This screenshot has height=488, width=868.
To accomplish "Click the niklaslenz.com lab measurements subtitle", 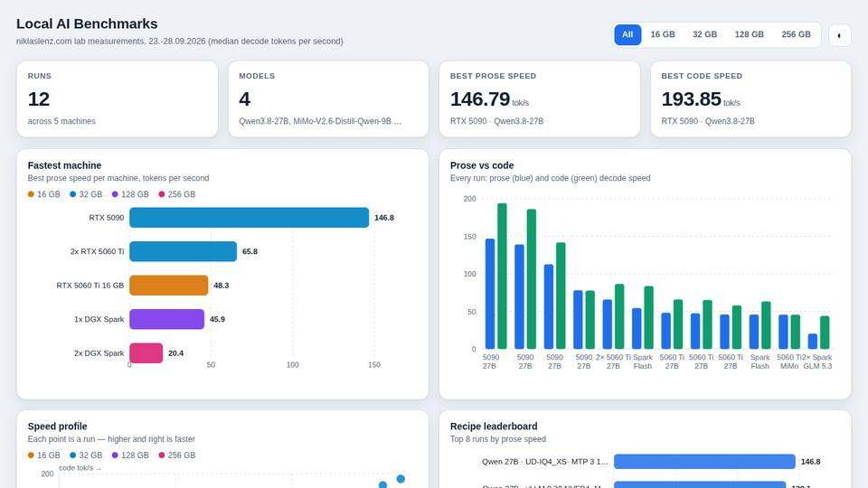I will (179, 41).
